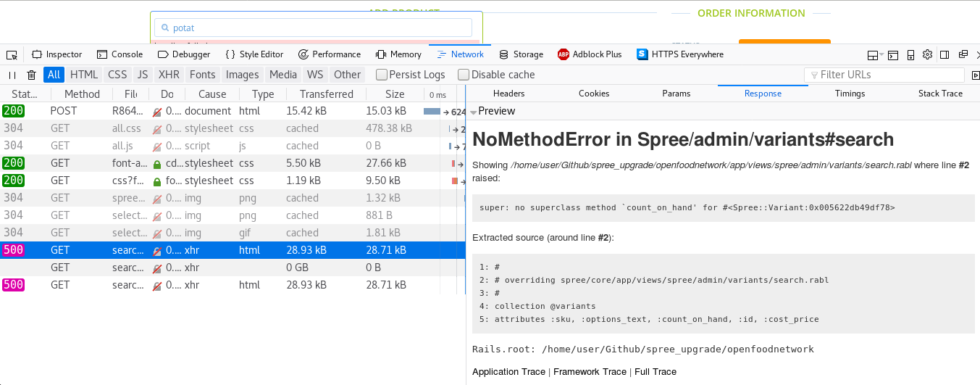Click insecure icon on POST row
The image size is (980, 385).
click(157, 112)
